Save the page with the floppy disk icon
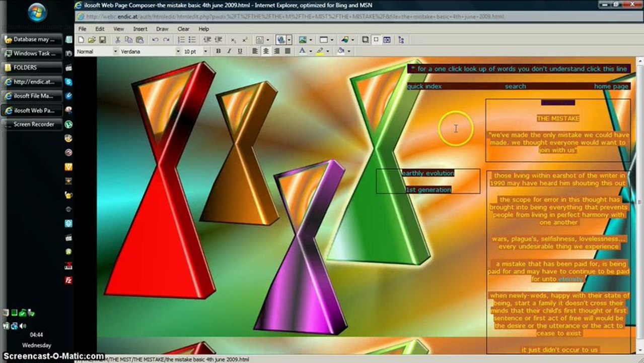644x363 pixels. [102, 40]
